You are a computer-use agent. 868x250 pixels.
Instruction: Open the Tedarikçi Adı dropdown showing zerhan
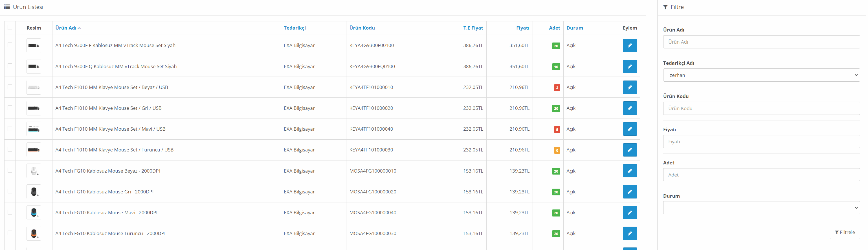761,75
